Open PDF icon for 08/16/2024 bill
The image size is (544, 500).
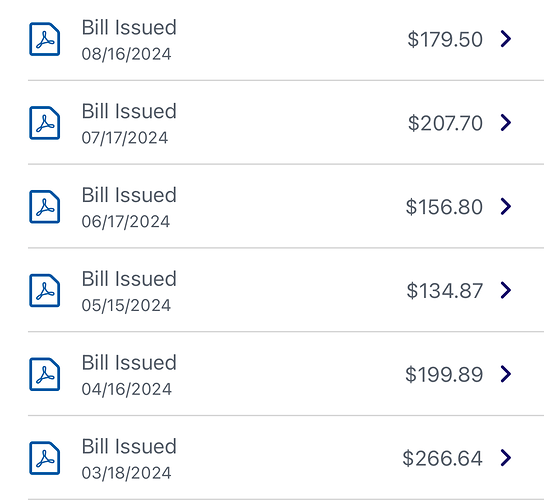pos(44,39)
